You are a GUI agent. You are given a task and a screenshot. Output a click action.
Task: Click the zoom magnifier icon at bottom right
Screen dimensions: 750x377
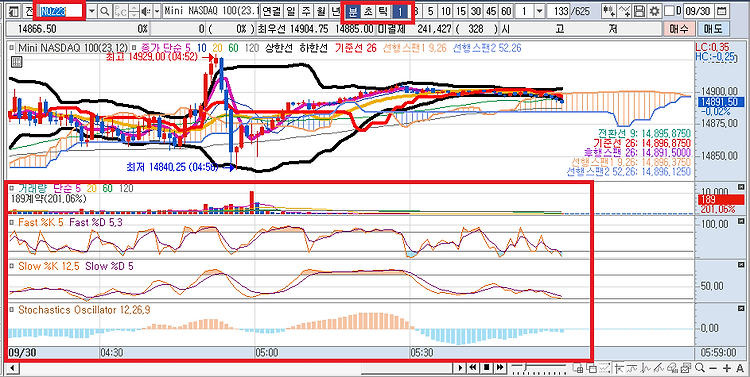point(700,367)
